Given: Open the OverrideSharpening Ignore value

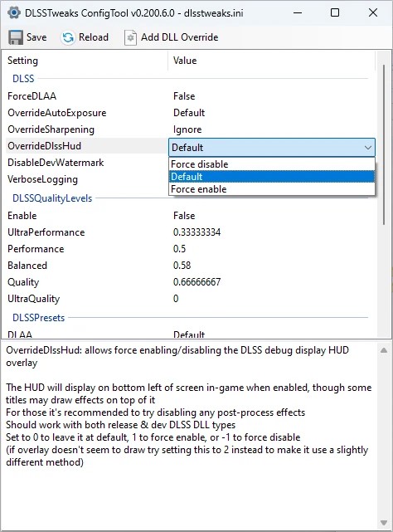Looking at the screenshot, I should (187, 129).
